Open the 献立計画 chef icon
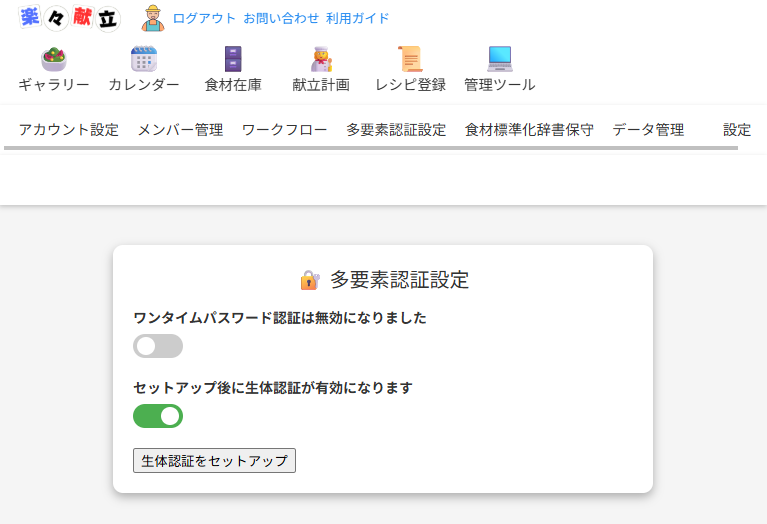Viewport: 767px width, 524px height. pos(321,59)
